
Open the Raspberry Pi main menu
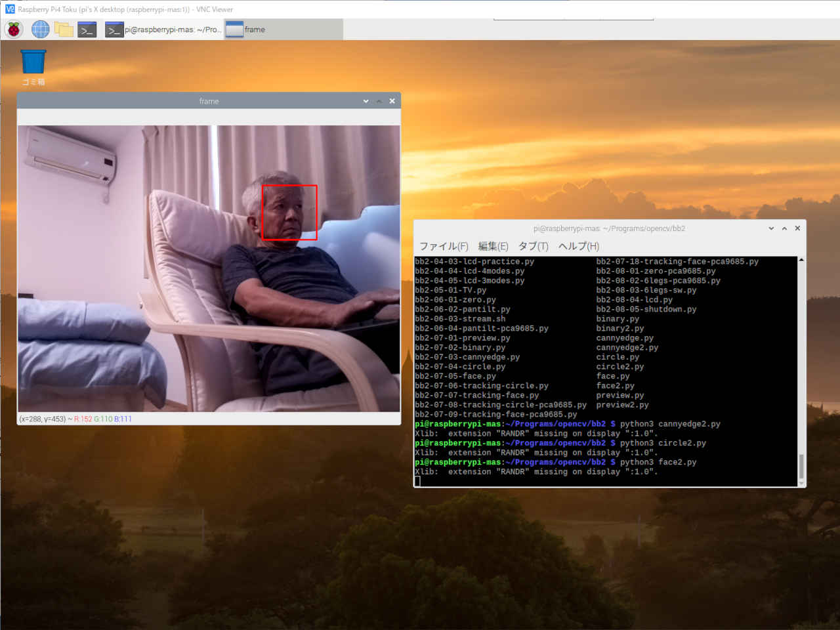[14, 30]
